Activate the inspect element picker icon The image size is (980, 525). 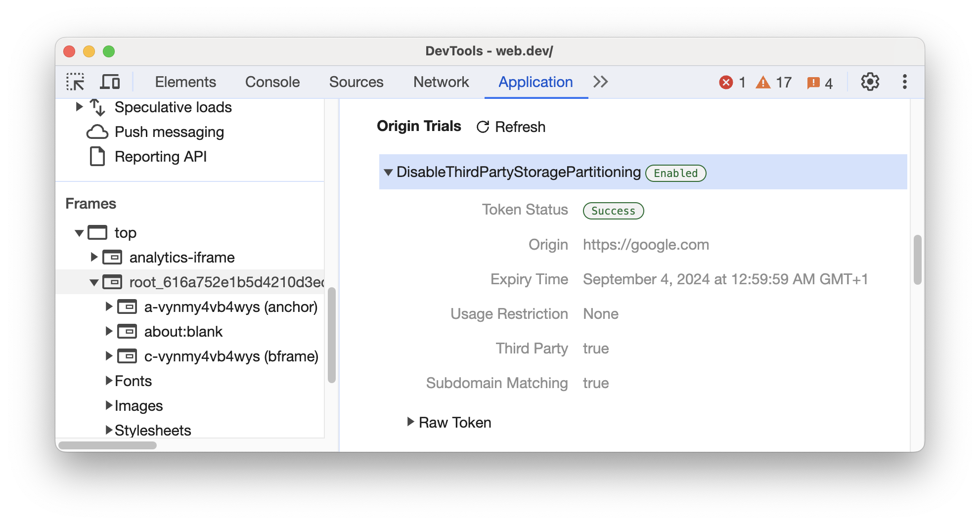click(x=75, y=82)
